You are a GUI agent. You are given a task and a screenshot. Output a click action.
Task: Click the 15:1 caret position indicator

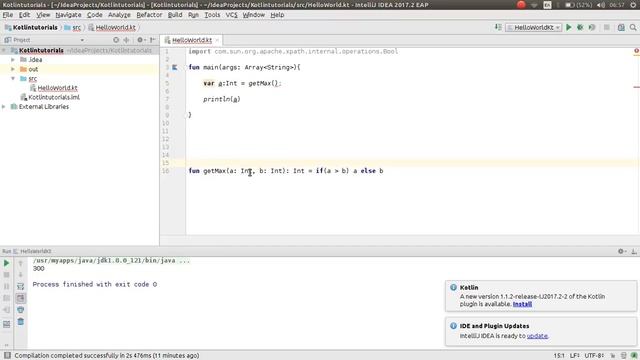(x=559, y=356)
